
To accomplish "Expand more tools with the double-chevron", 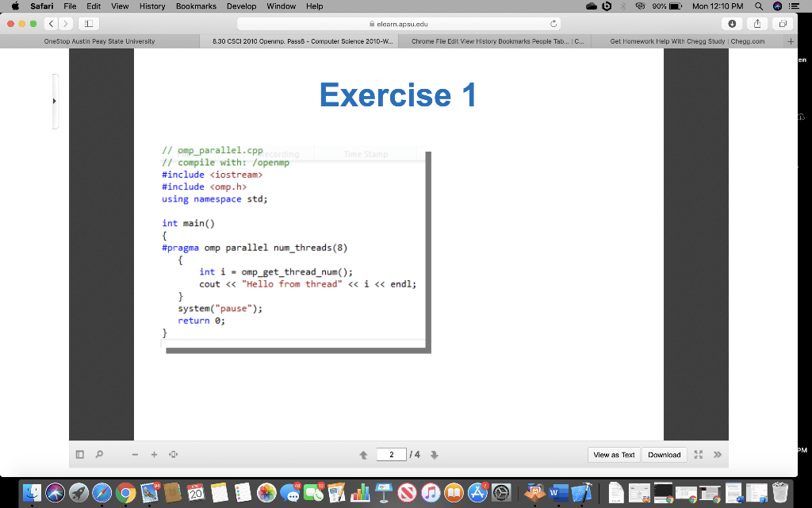I will click(x=717, y=454).
